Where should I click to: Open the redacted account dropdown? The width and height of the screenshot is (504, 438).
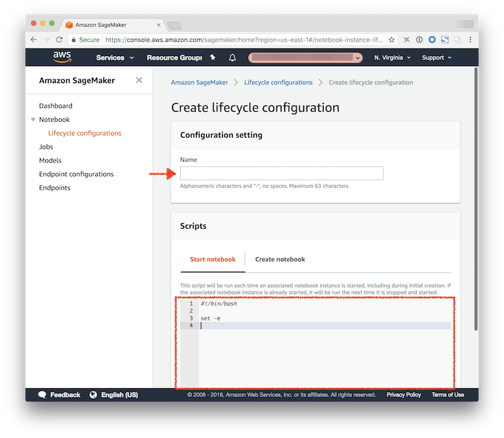pyautogui.click(x=306, y=57)
